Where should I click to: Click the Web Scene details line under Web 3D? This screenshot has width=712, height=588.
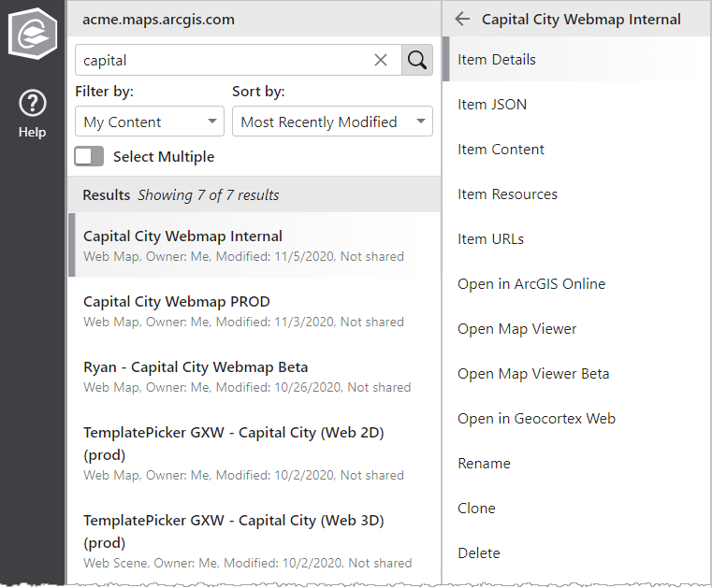248,563
